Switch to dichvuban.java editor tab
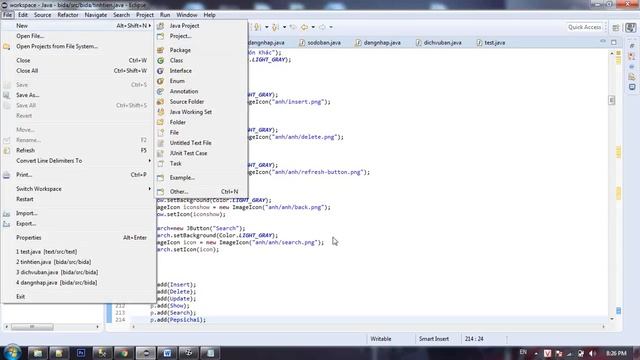This screenshot has width=640, height=360. click(x=439, y=42)
